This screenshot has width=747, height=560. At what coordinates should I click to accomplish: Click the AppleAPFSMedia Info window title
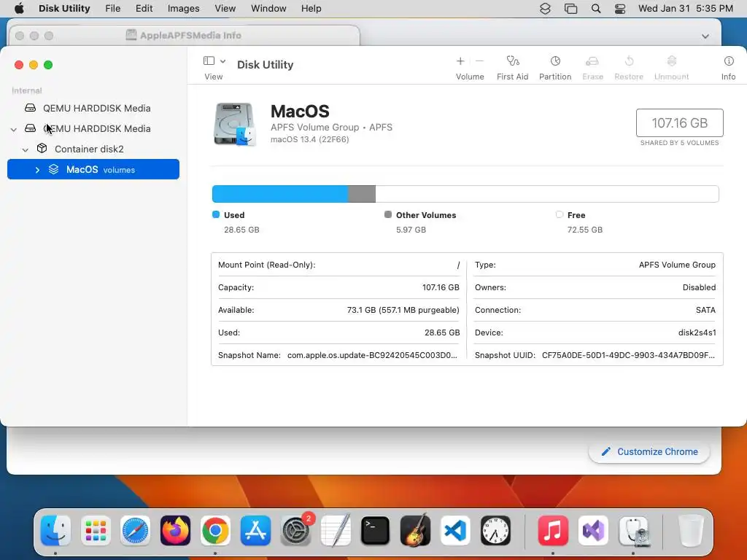[x=190, y=35]
